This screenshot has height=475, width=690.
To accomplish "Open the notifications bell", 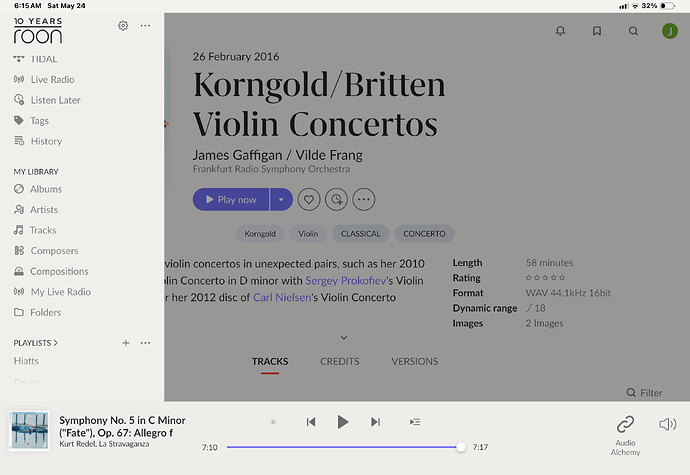I will point(560,31).
